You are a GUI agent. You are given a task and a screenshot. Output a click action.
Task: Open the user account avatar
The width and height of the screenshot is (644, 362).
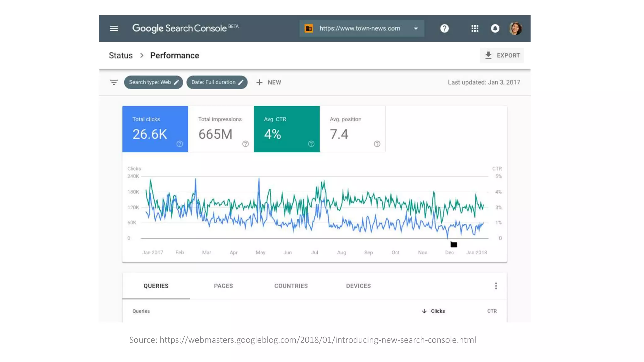click(515, 28)
